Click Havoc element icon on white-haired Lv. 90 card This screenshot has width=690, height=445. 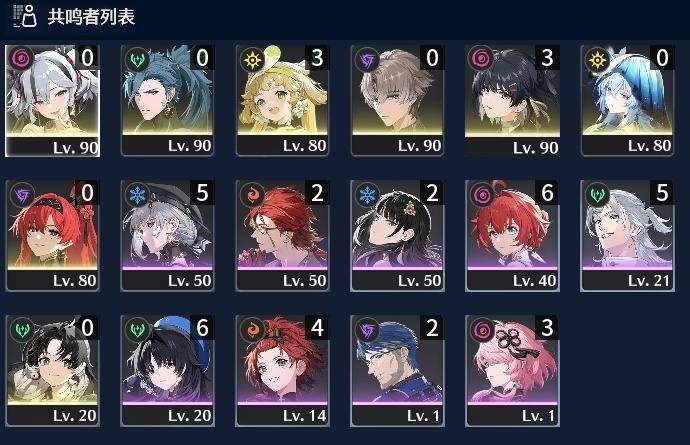point(21,58)
